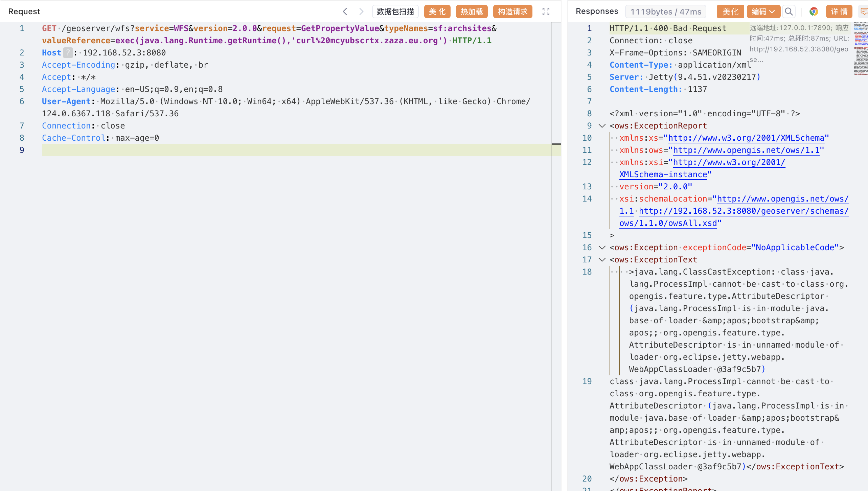Click the 数据包扫描 (packet scan) button
868x491 pixels.
point(395,11)
